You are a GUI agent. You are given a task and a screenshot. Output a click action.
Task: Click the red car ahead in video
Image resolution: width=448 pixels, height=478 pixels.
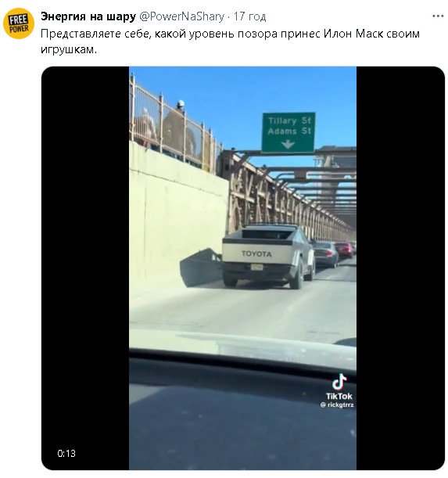(344, 249)
